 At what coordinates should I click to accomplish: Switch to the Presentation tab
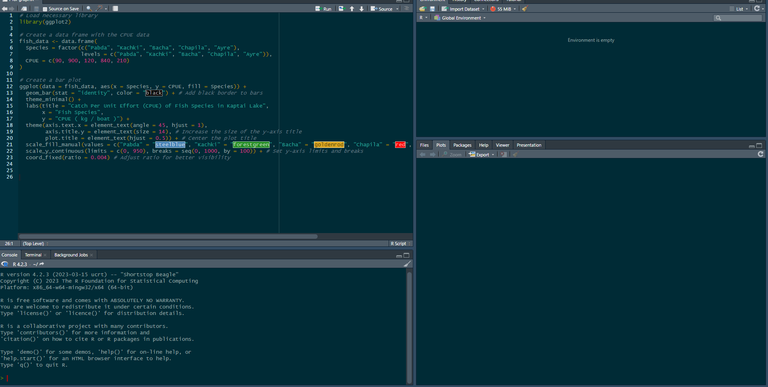[529, 145]
